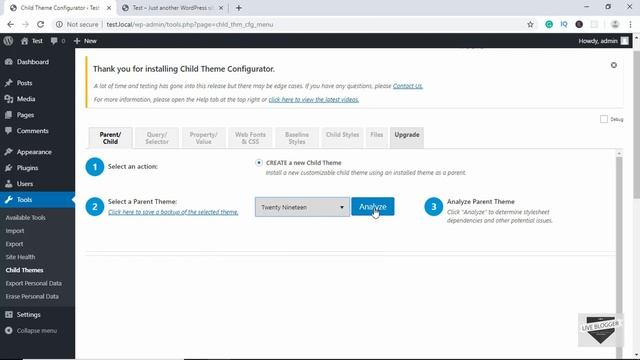Open Chrome three-dot menu
Image resolution: width=640 pixels, height=360 pixels.
tap(631, 24)
